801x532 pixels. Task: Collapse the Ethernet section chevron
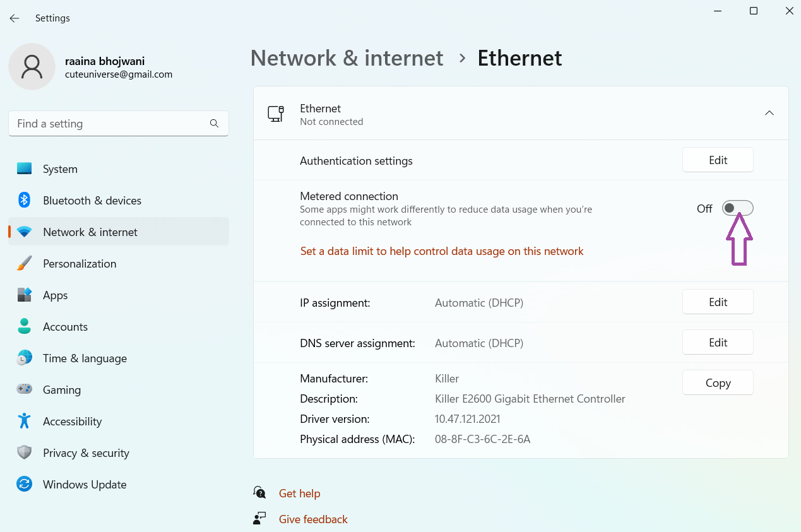769,114
